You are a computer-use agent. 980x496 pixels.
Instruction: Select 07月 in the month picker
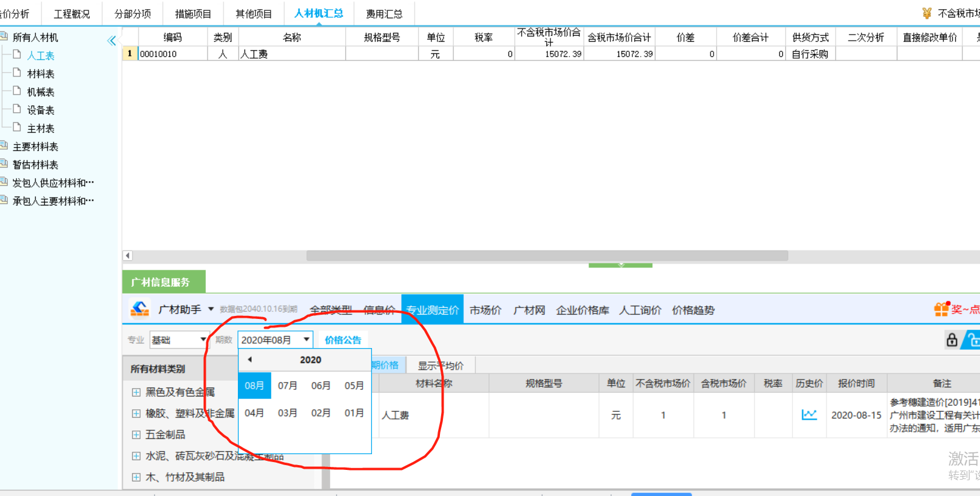coord(288,386)
